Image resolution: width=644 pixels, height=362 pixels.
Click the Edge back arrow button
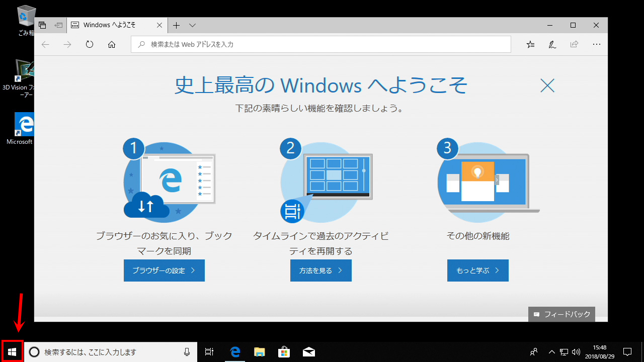click(x=45, y=44)
